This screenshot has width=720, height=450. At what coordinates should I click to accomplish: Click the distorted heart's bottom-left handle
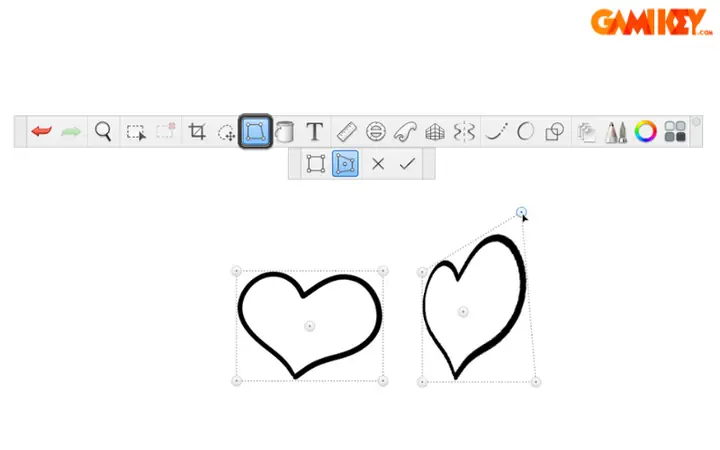pos(422,382)
